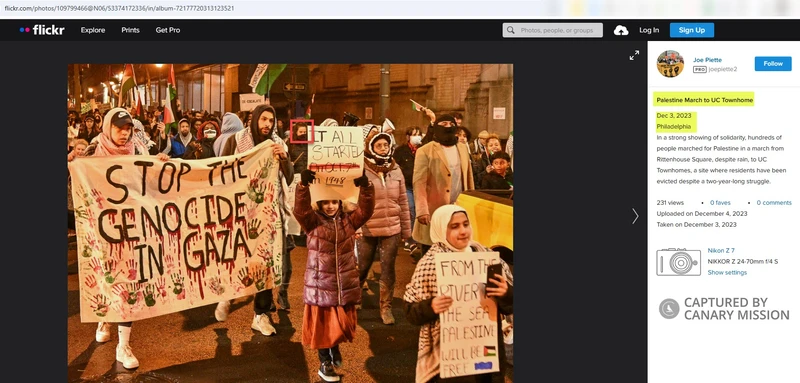Screen dimensions: 800x383
Task: Go to next photo arrow
Action: [635, 216]
